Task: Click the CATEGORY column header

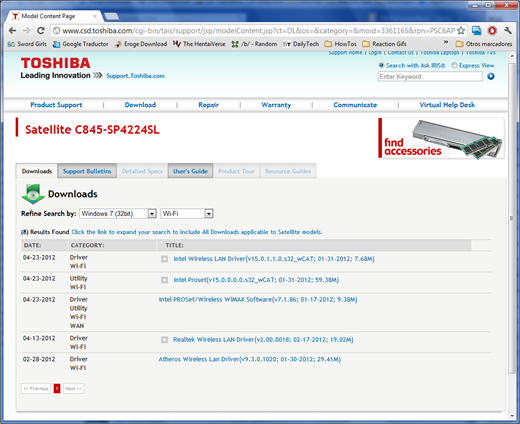Action: pos(87,245)
